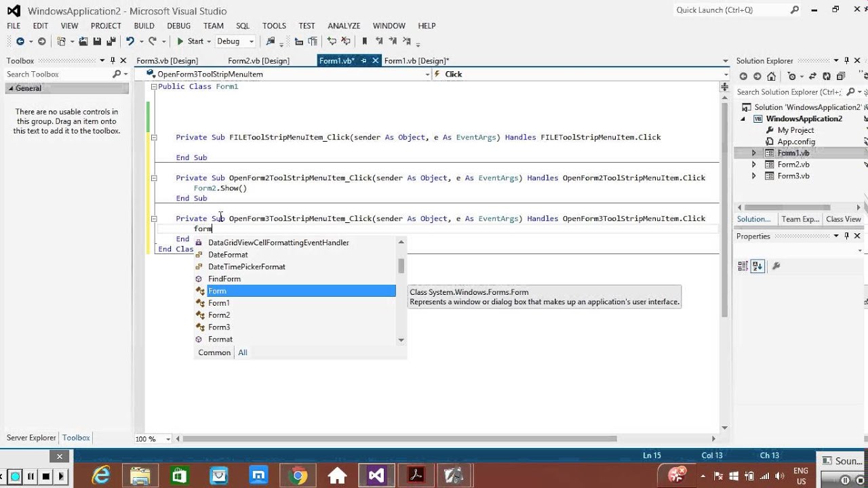
Task: Click the Navigate Backward toolbar icon
Action: click(x=20, y=41)
